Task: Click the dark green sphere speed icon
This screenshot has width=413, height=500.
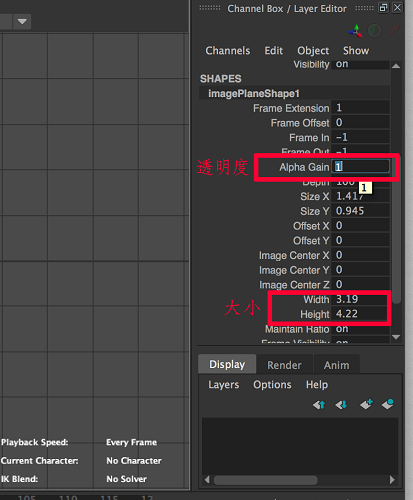Action: pos(374,31)
